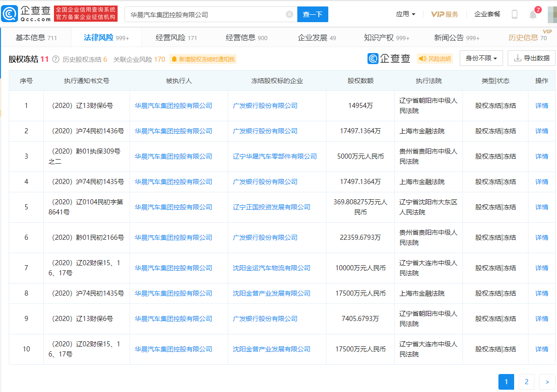Image resolution: width=557 pixels, height=392 pixels.
Task: Go to page 2 of results
Action: pyautogui.click(x=526, y=382)
